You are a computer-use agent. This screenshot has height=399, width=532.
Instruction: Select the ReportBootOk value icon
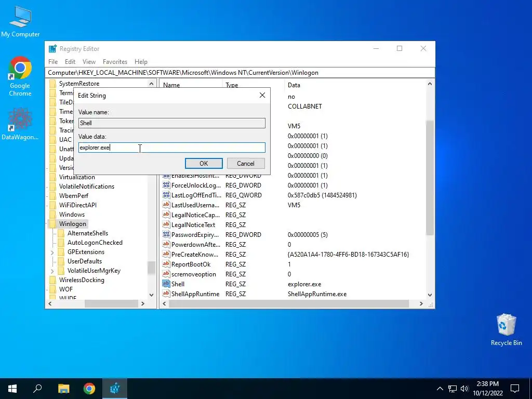click(x=166, y=264)
